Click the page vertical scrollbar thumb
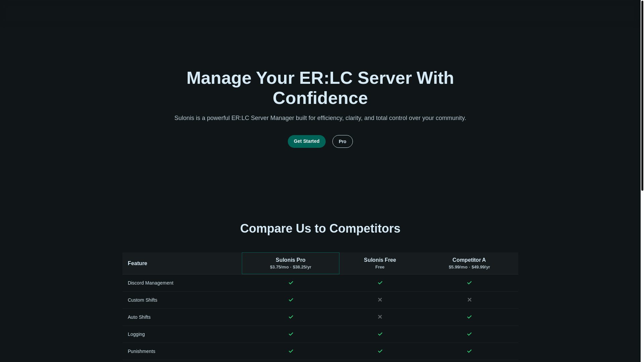The width and height of the screenshot is (644, 362). [x=642, y=96]
